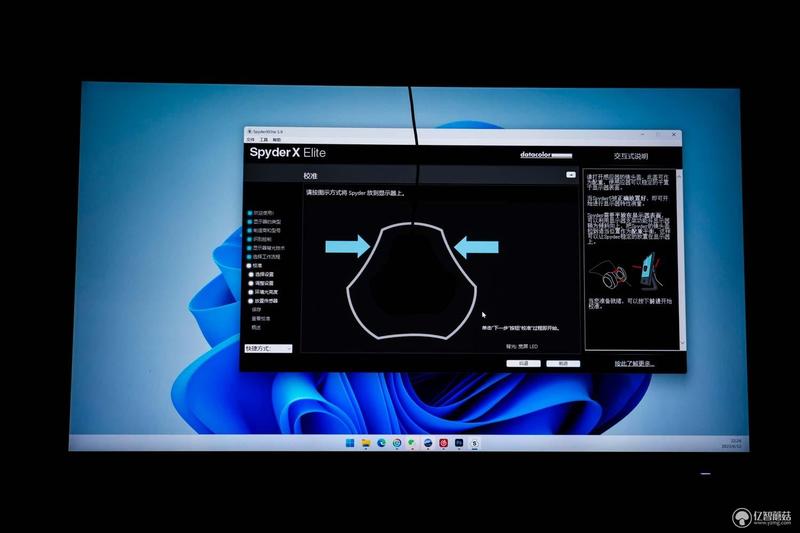The height and width of the screenshot is (533, 800).
Task: Go to the 显示器背光技术 step
Action: (266, 248)
